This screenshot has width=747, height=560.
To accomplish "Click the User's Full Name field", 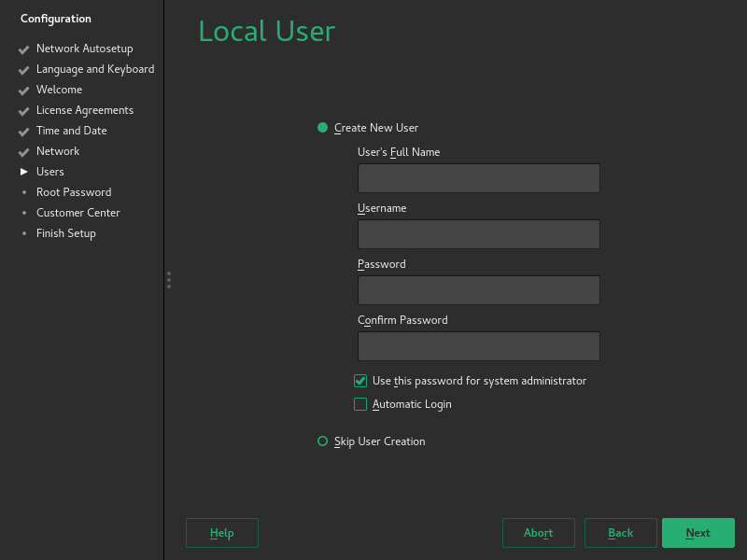I will (x=478, y=177).
